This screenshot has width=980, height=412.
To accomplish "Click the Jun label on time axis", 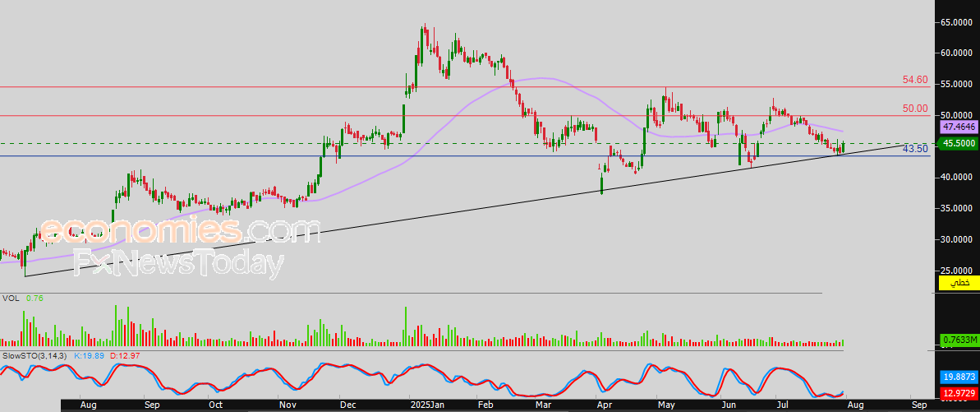I will pos(728,405).
